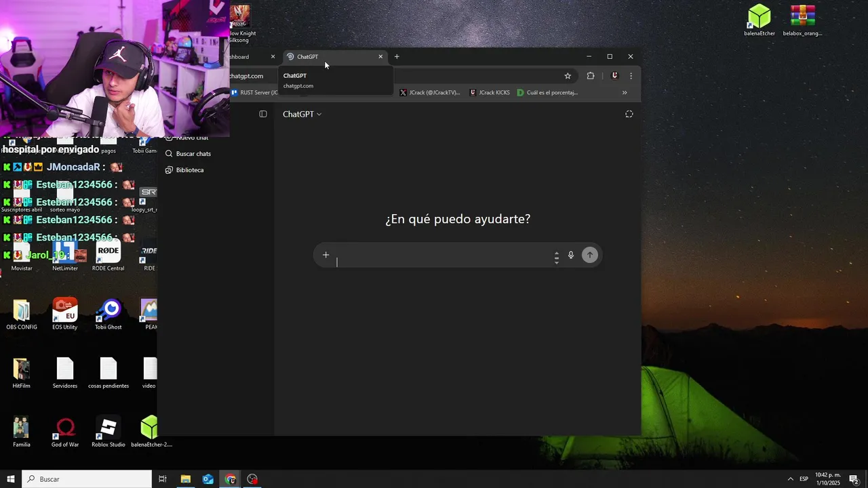Viewport: 868px width, 488px height.
Task: Select the balenaEtcher-2.... desktop icon at bottom
Action: (151, 432)
